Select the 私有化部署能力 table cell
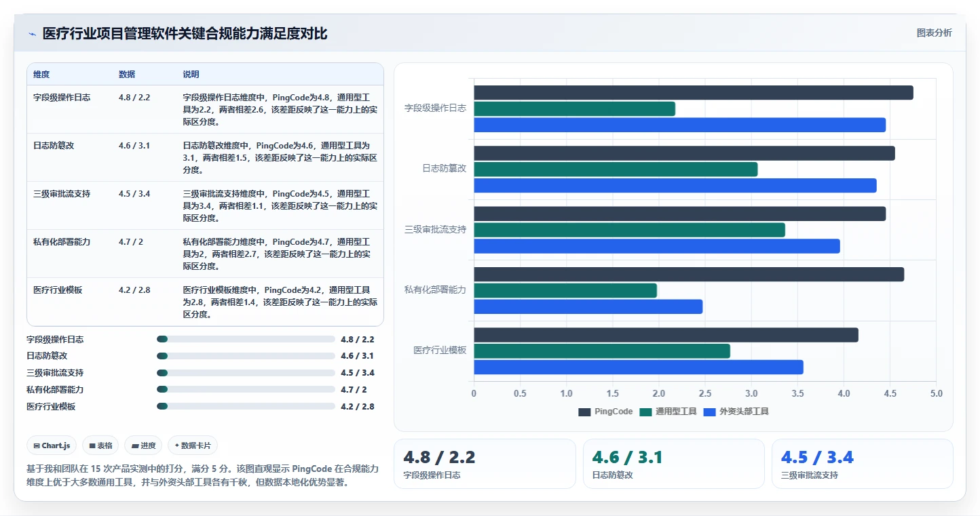This screenshot has width=980, height=516. coord(62,241)
